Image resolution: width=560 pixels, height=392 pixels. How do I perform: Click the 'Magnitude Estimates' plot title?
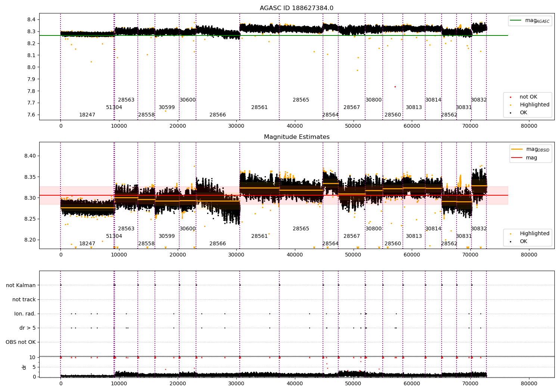(x=297, y=137)
